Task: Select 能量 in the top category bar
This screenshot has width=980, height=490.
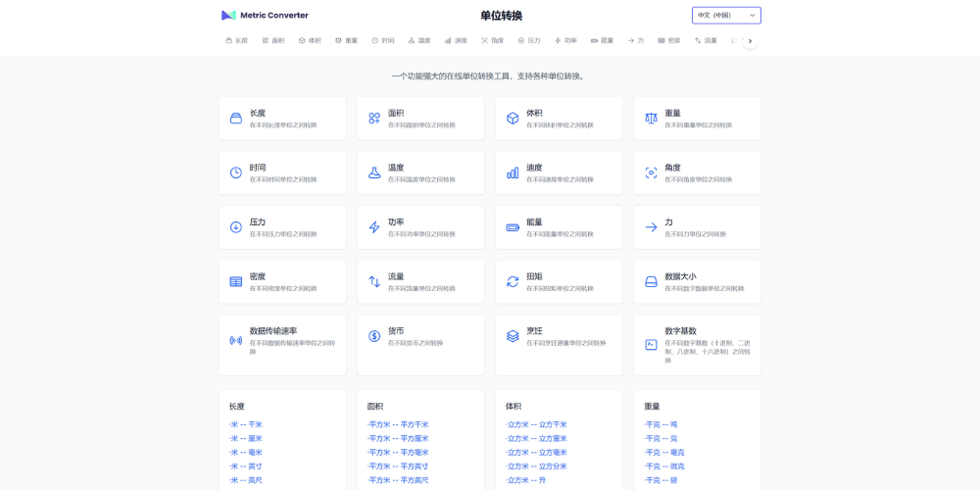Action: click(602, 41)
